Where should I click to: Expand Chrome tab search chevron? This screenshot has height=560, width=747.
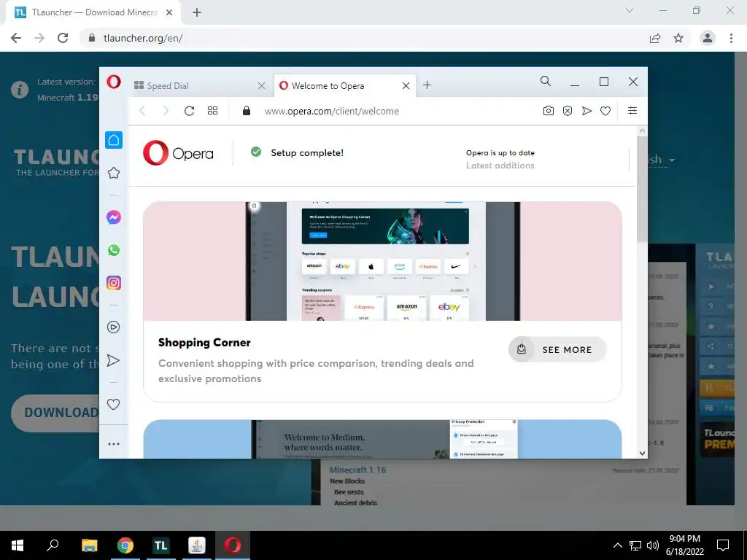click(630, 10)
